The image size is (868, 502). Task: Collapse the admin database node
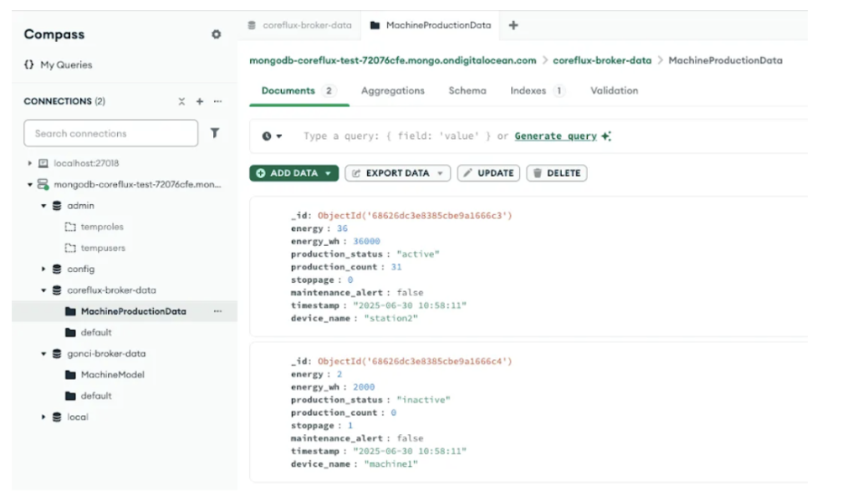[43, 206]
